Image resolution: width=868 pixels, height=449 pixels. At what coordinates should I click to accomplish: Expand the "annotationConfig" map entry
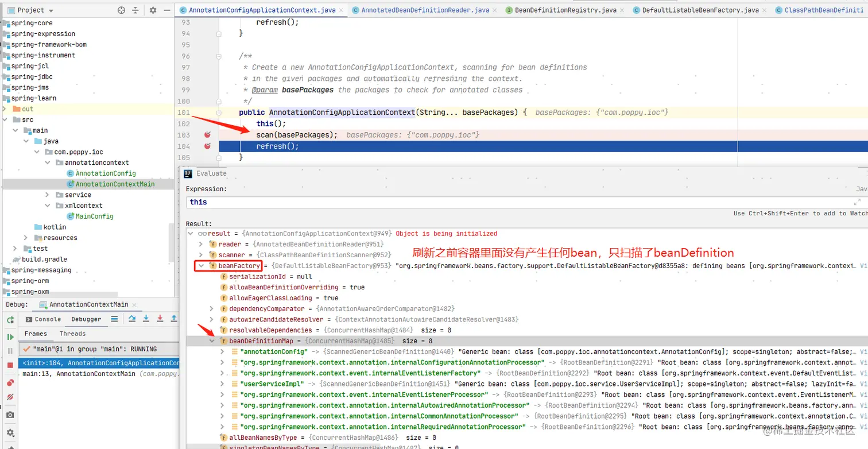[223, 351]
